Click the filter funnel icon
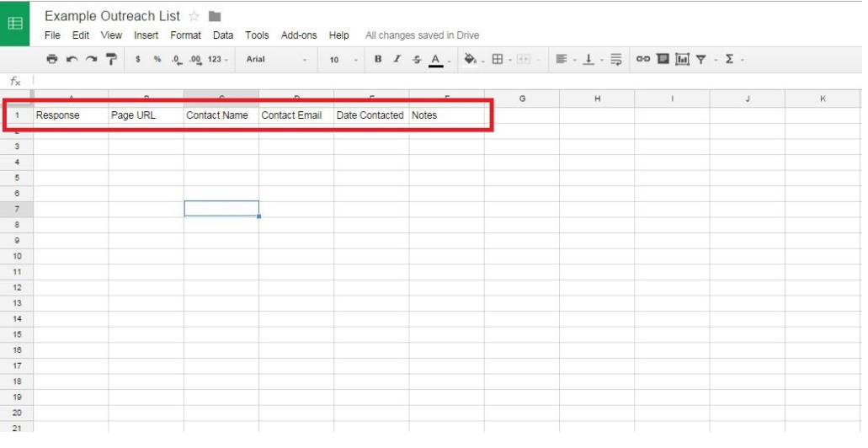This screenshot has height=448, width=868. [700, 60]
